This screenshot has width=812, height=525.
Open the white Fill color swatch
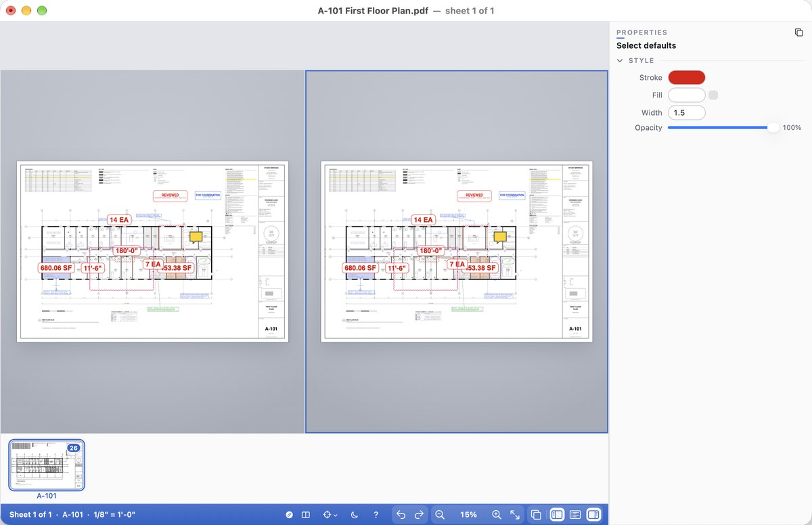click(687, 95)
